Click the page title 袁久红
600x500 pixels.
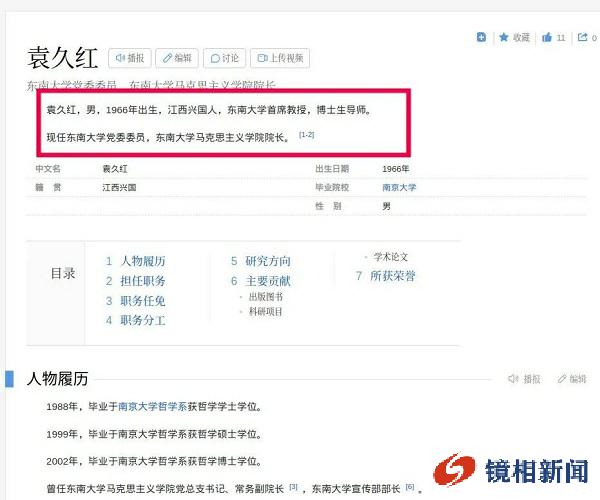(x=62, y=59)
